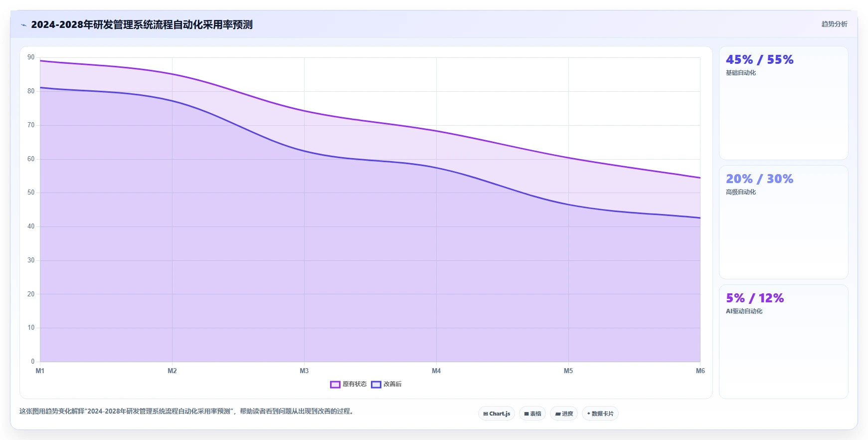The image size is (868, 440).
Task: Click the 原有状态 legend label
Action: pos(354,384)
